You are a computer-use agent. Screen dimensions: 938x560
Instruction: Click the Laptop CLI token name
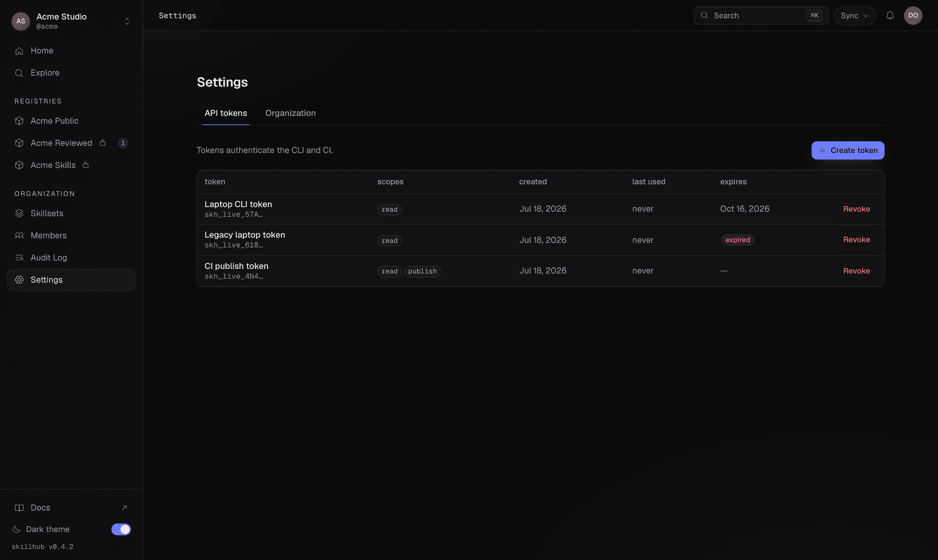[238, 204]
